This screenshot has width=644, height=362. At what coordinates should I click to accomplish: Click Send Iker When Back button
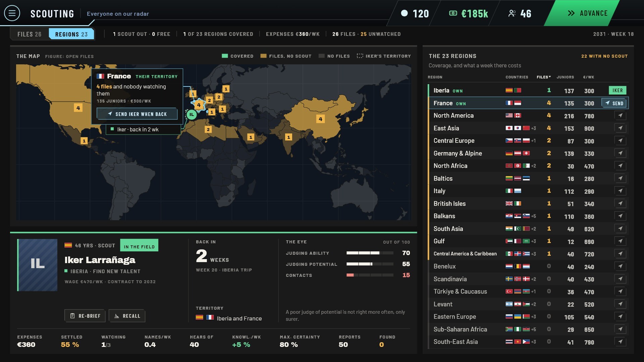tap(137, 114)
